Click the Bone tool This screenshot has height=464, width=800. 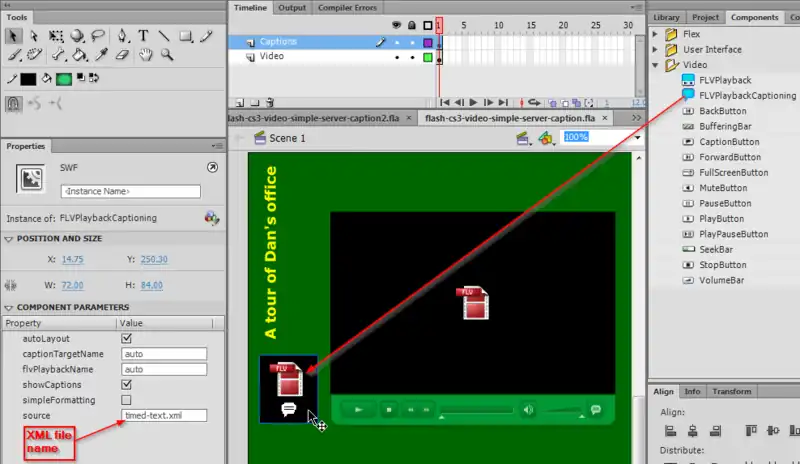[56, 55]
